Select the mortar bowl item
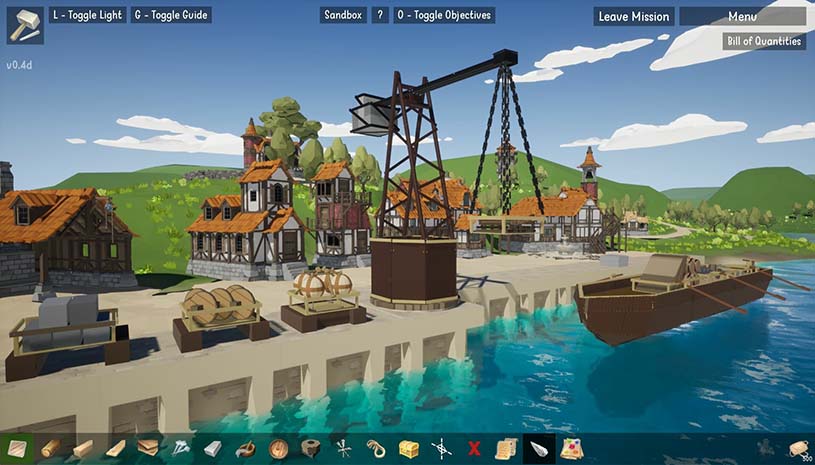The image size is (815, 465). 245,448
